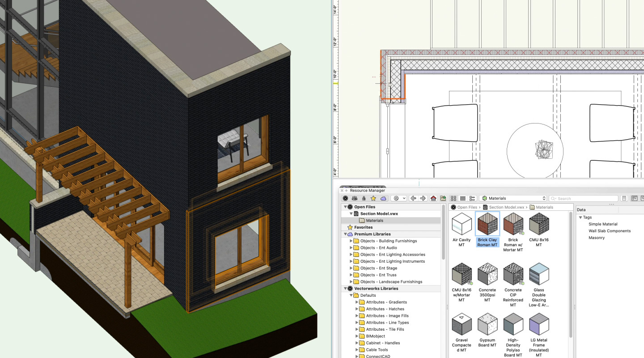Select Glass Double Glazing Low-E material

(538, 285)
